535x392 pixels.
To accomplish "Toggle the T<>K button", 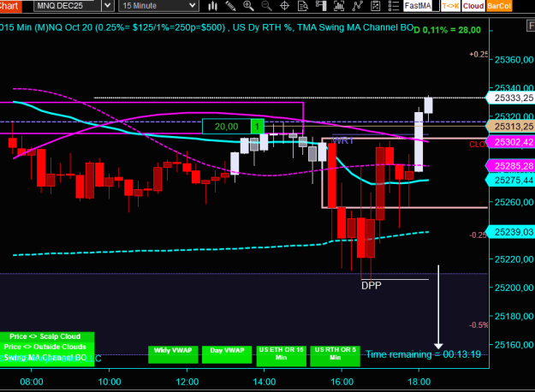I will click(451, 6).
